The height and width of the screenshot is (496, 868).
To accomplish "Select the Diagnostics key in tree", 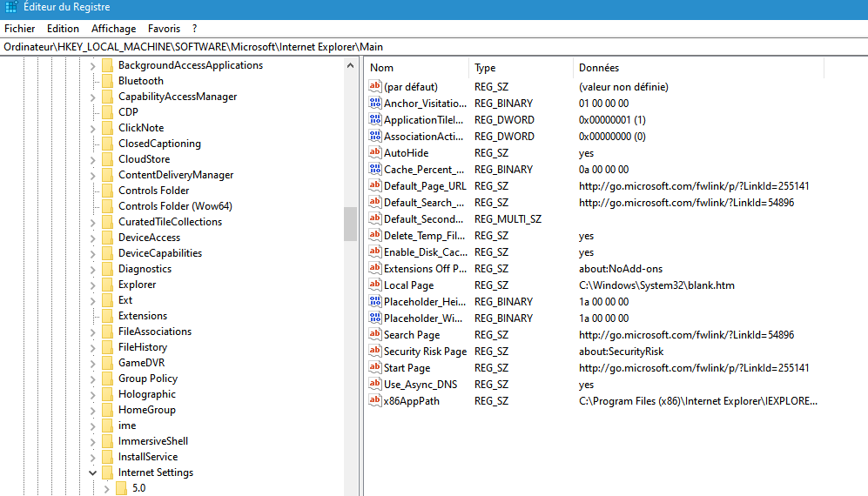I will tap(145, 269).
